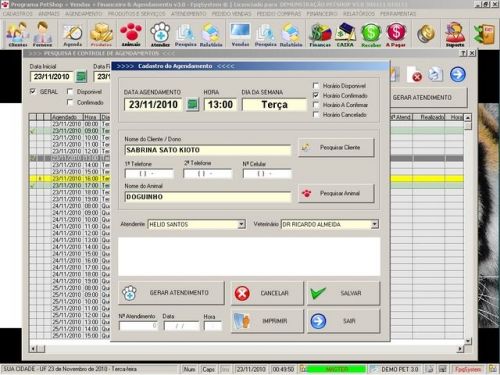Open calendar picker beside Data Inicial

[x=81, y=77]
